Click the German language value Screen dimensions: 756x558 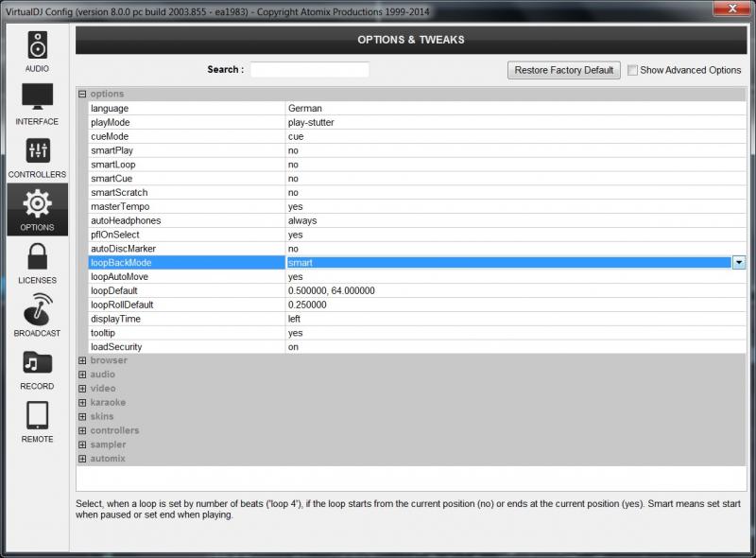click(304, 108)
